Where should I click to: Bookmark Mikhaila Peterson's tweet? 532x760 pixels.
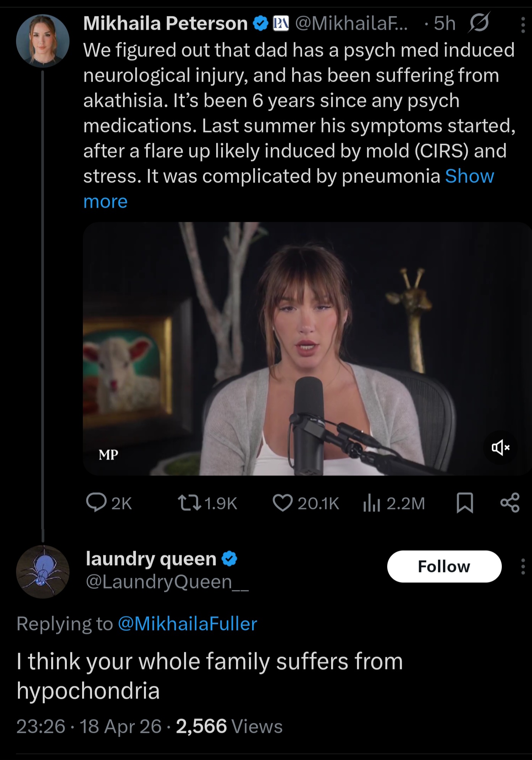click(465, 503)
